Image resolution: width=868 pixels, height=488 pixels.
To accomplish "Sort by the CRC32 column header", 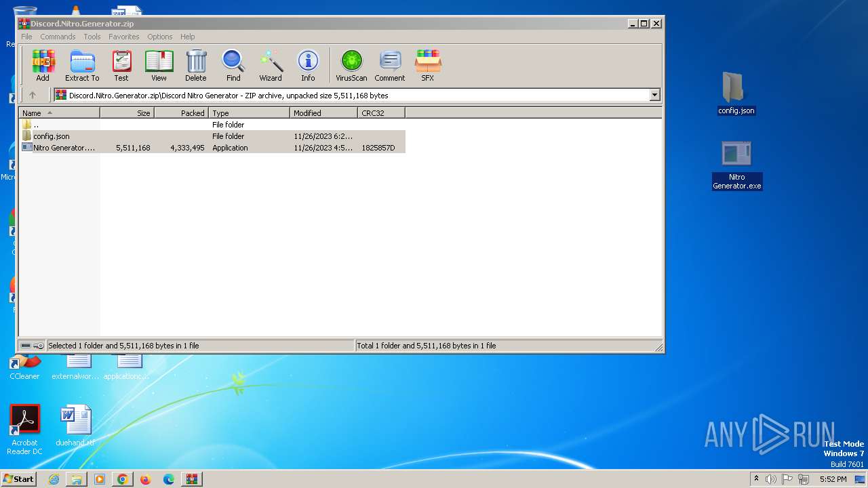I will tap(382, 113).
